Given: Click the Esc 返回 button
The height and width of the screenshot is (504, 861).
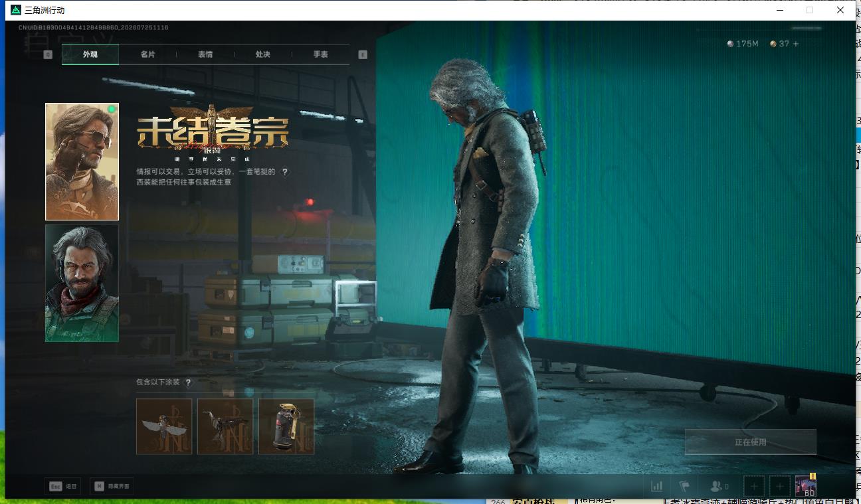Looking at the screenshot, I should point(63,486).
